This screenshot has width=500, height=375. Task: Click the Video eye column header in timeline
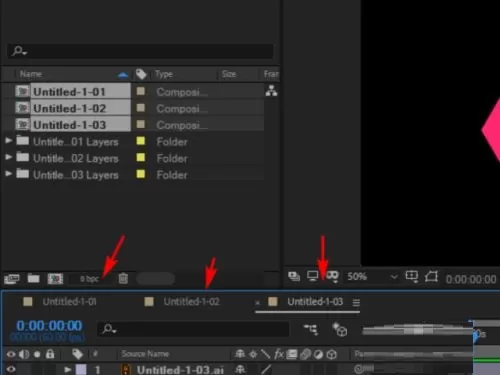tap(11, 354)
